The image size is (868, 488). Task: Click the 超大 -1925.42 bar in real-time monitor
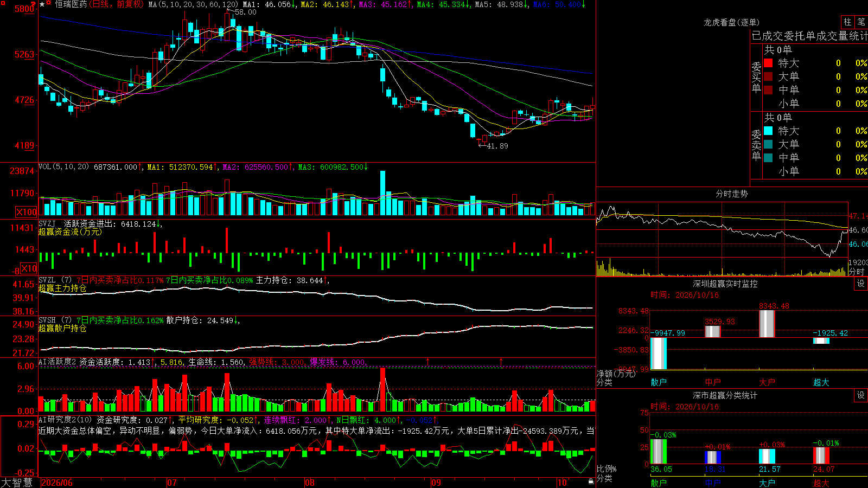pyautogui.click(x=821, y=341)
